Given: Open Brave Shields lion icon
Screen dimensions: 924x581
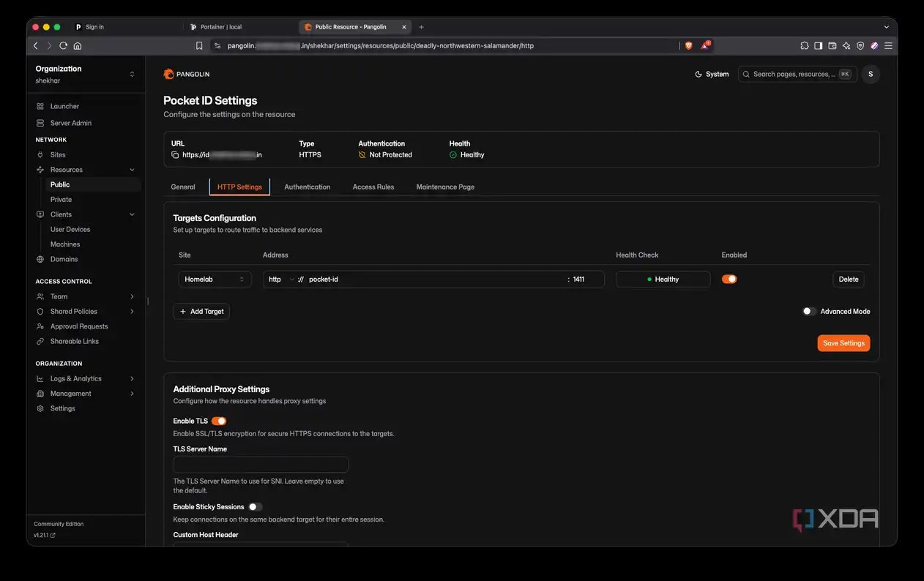Looking at the screenshot, I should [688, 45].
